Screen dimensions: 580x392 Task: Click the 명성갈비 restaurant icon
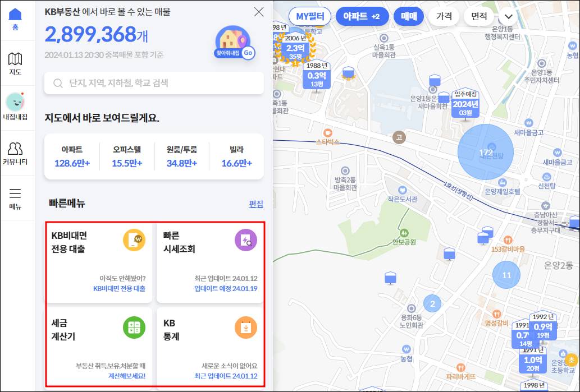497,314
